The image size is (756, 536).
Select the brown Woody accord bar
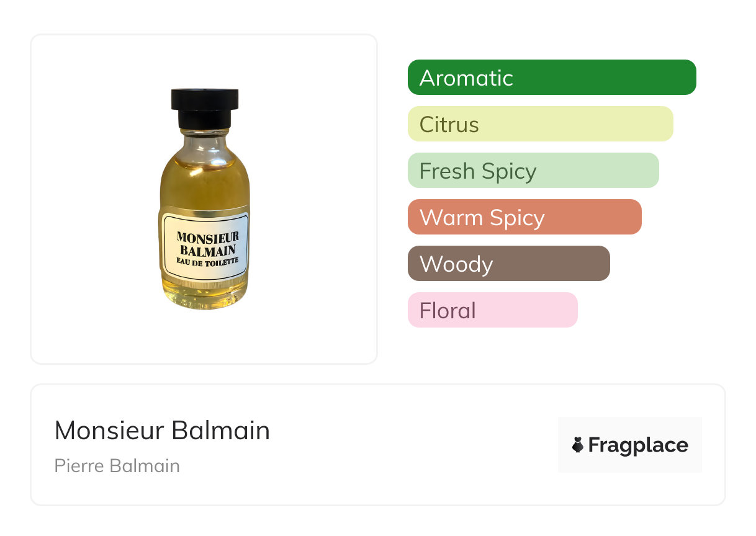coord(509,264)
